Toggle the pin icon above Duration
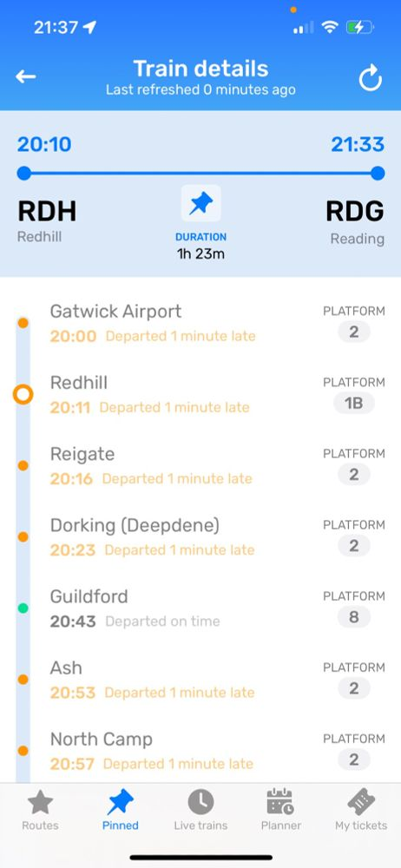401x868 pixels. click(x=200, y=203)
